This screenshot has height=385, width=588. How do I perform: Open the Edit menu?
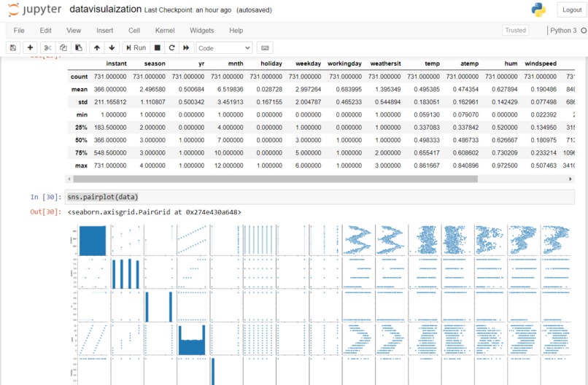tap(45, 31)
